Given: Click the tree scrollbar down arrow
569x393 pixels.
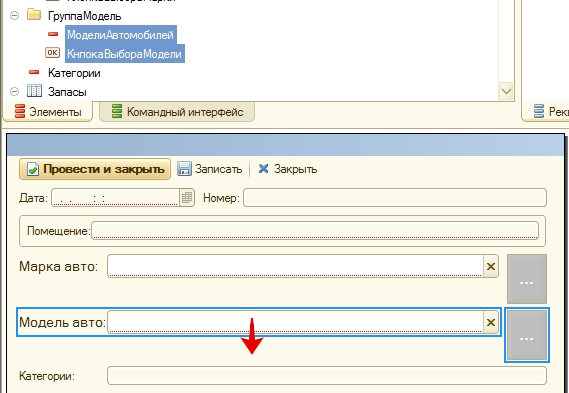Looking at the screenshot, I should (x=506, y=91).
